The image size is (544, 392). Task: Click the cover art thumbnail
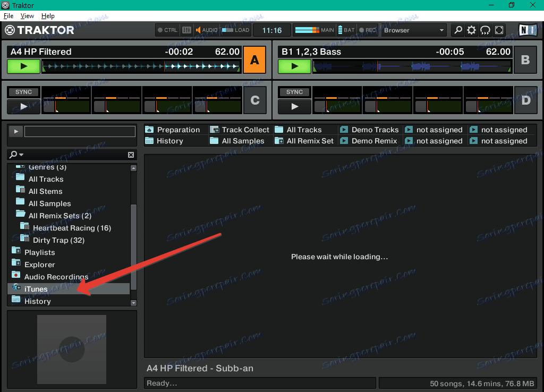pyautogui.click(x=72, y=350)
